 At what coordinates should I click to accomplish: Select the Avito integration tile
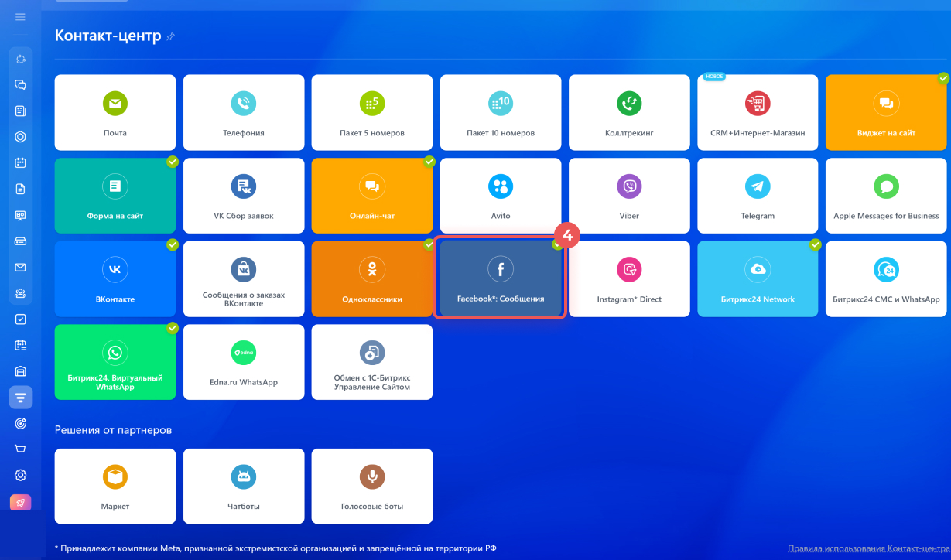point(500,196)
